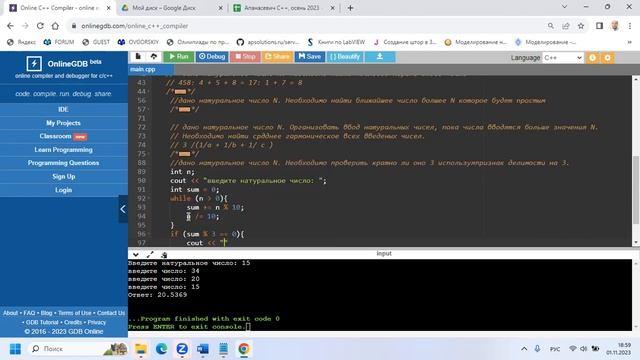Click Sign Up in the sidebar
Image resolution: width=640 pixels, height=360 pixels.
click(64, 176)
